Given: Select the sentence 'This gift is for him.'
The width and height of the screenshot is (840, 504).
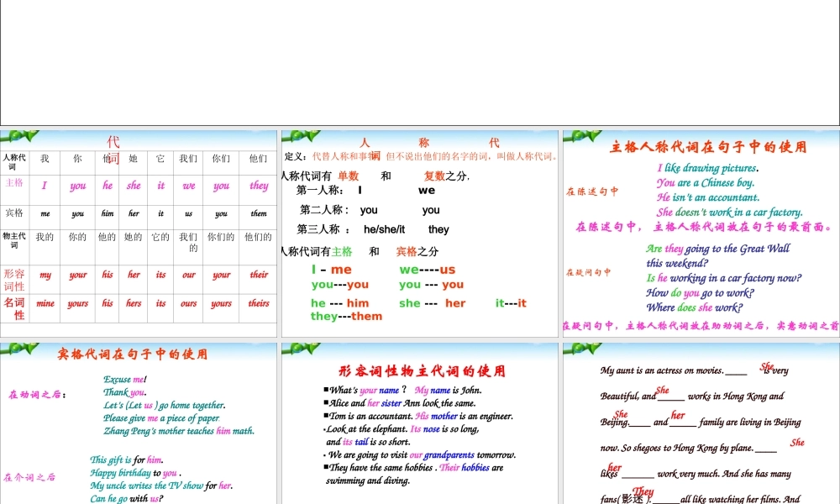Looking at the screenshot, I should click(127, 459).
